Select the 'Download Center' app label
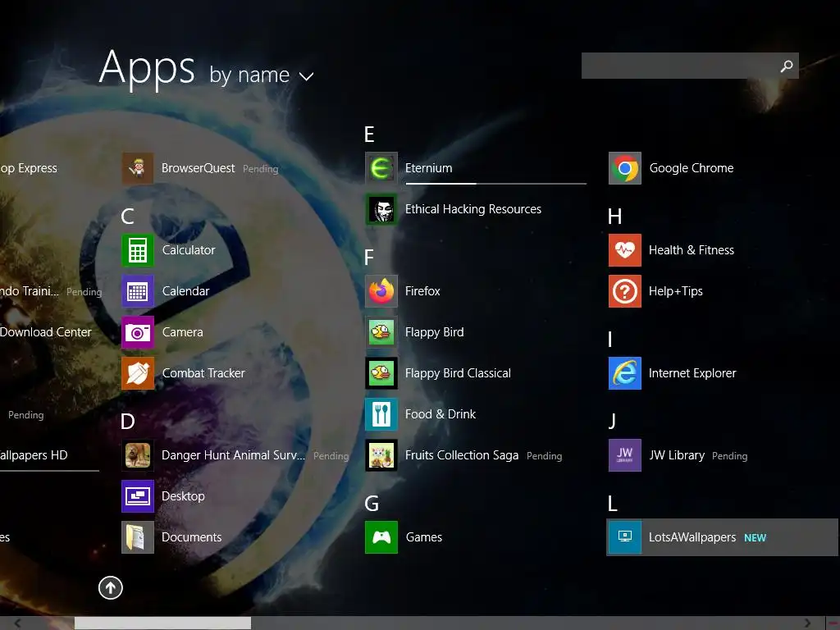Screen dimensions: 840x630 tap(46, 332)
